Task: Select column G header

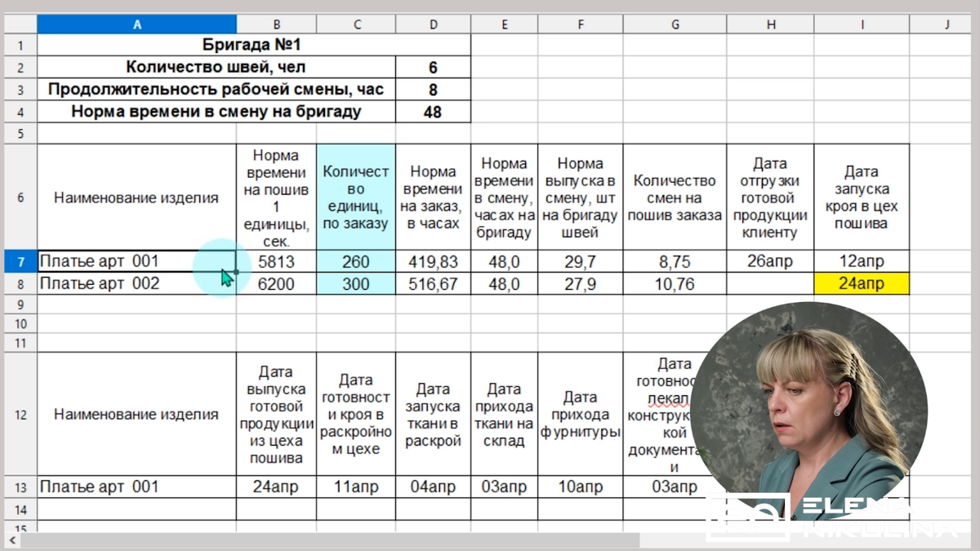Action: click(x=675, y=24)
